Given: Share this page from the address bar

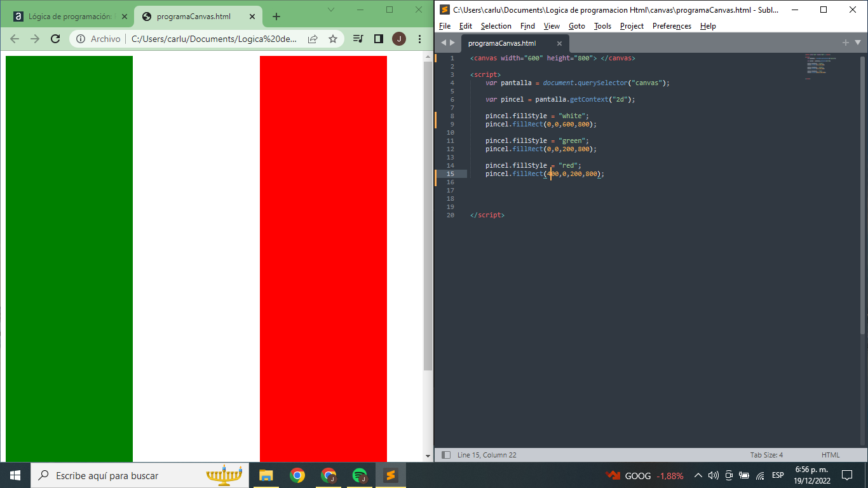Looking at the screenshot, I should coord(313,39).
